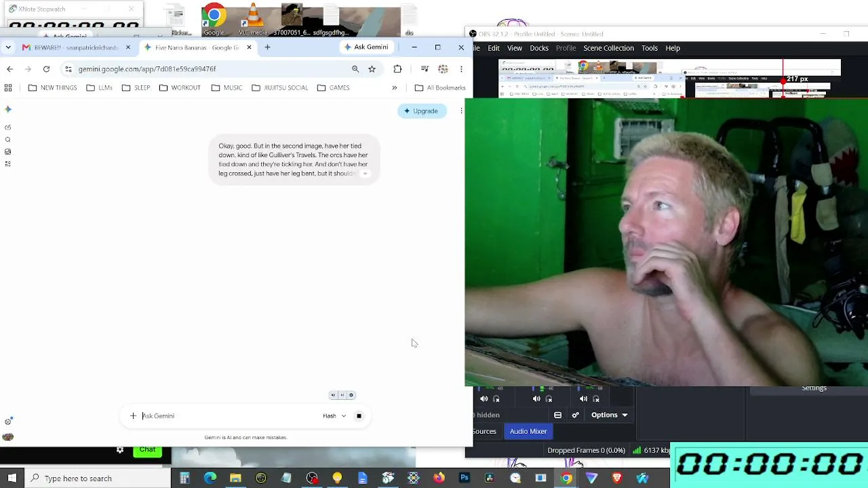Start a new chat in the Gemini sidebar
868x488 pixels.
click(x=8, y=127)
